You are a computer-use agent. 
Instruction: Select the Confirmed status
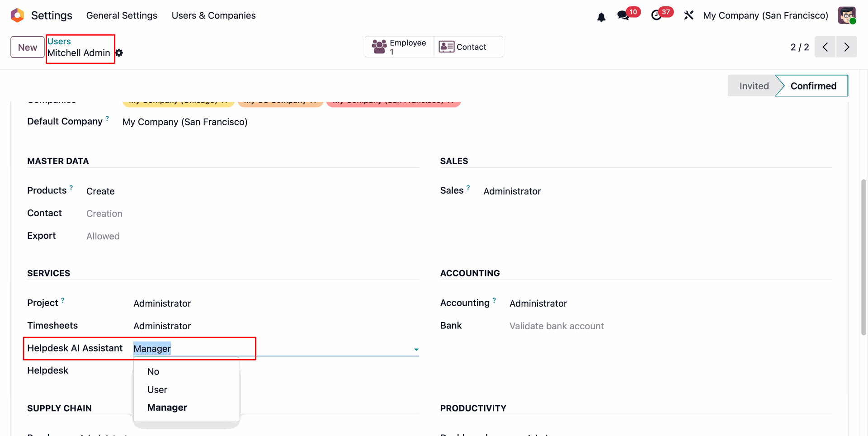pyautogui.click(x=813, y=86)
